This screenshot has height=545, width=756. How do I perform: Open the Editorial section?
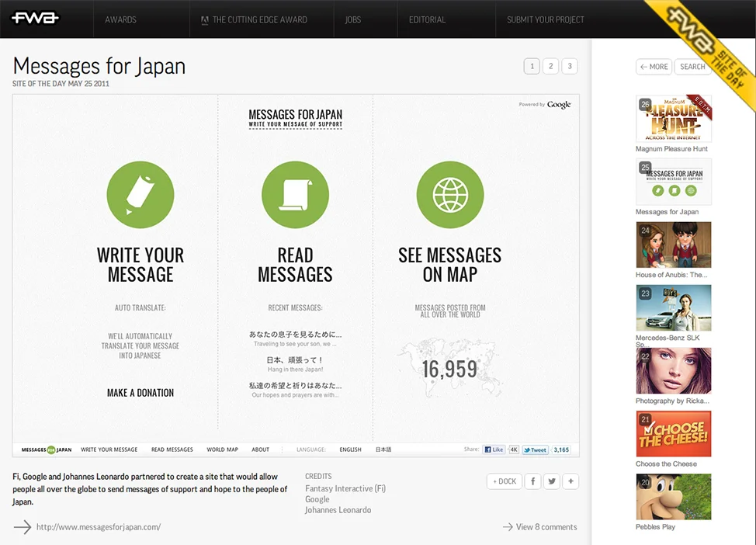click(x=427, y=19)
